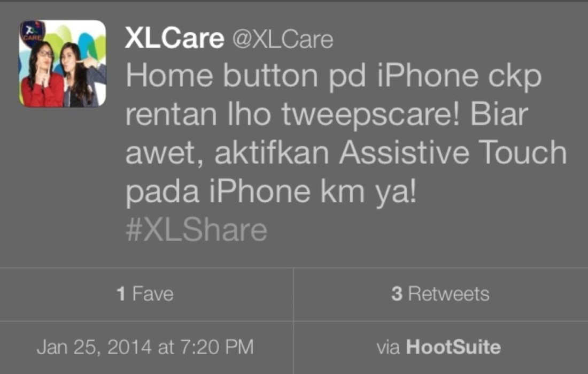Tap the 7:20 PM time text
Viewport: 588px width, 374px height.
216,347
